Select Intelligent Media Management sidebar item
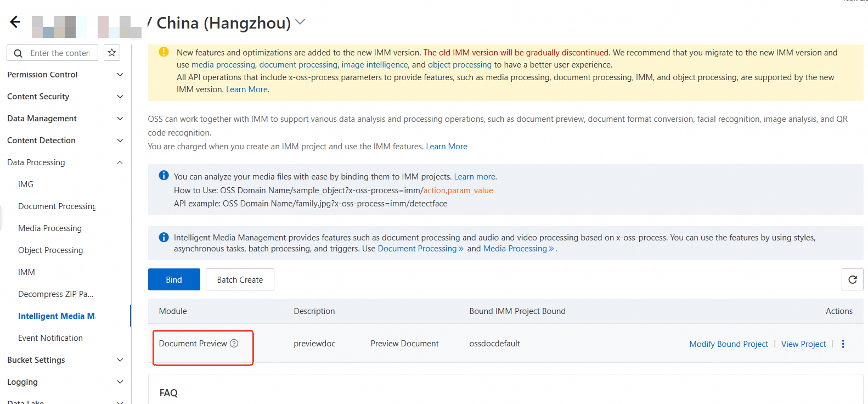Image resolution: width=868 pixels, height=404 pixels. (x=57, y=316)
